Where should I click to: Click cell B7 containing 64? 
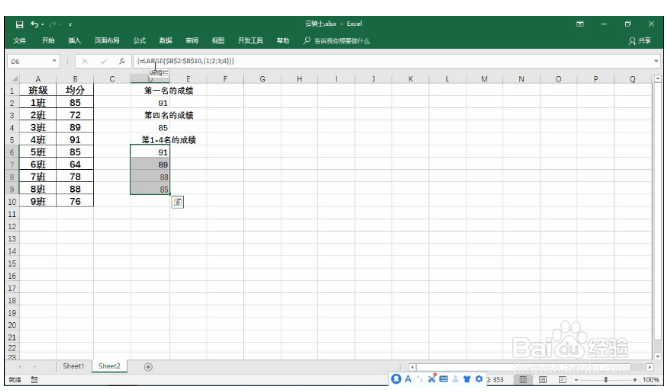point(75,164)
